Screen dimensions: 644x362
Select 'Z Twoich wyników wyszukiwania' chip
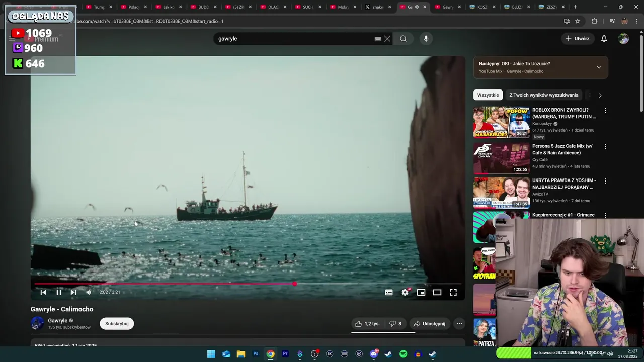coord(543,95)
